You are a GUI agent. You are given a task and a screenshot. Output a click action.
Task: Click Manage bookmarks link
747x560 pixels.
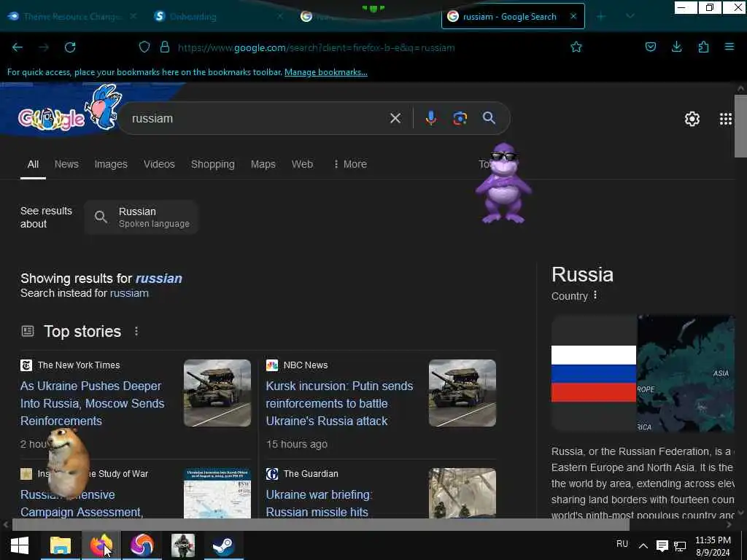[x=326, y=72]
